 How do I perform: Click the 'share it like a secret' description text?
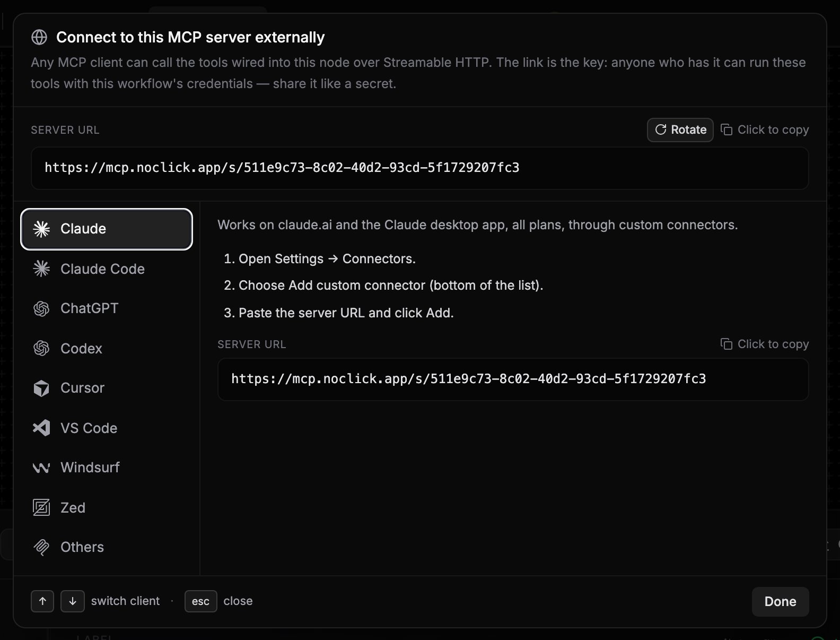click(335, 84)
